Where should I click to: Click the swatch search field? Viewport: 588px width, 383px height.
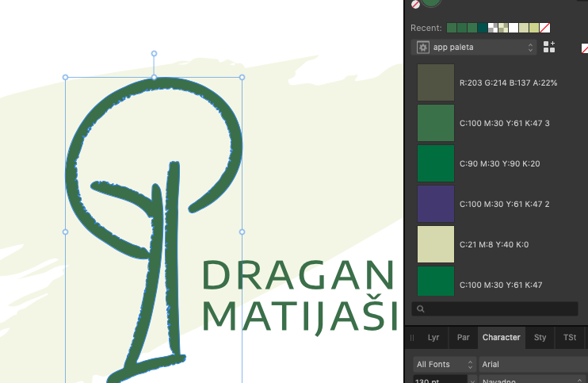tap(494, 308)
